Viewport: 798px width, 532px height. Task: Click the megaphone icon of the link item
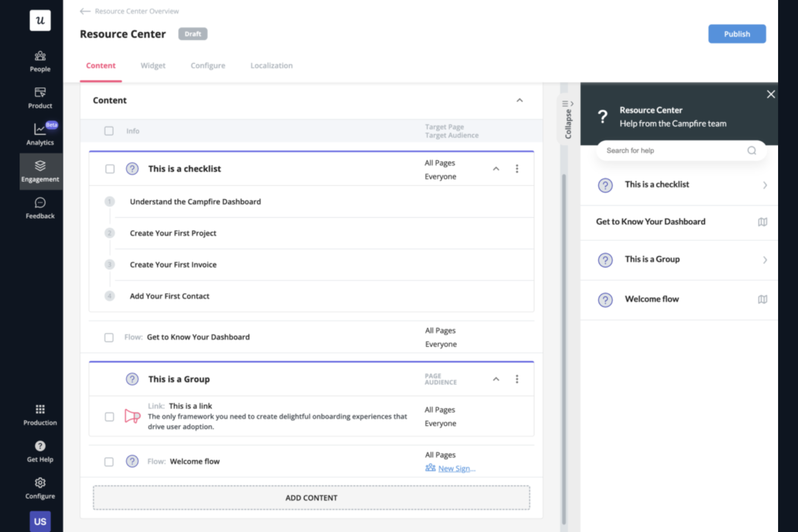(132, 416)
